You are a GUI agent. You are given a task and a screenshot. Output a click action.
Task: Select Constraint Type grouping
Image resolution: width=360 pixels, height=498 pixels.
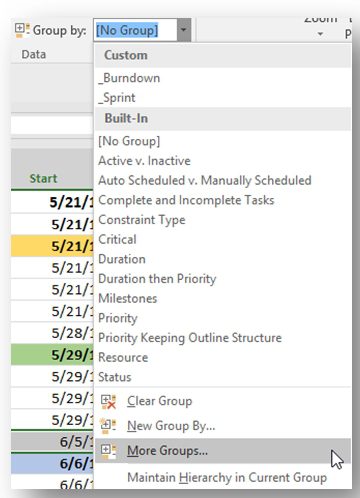(x=142, y=220)
